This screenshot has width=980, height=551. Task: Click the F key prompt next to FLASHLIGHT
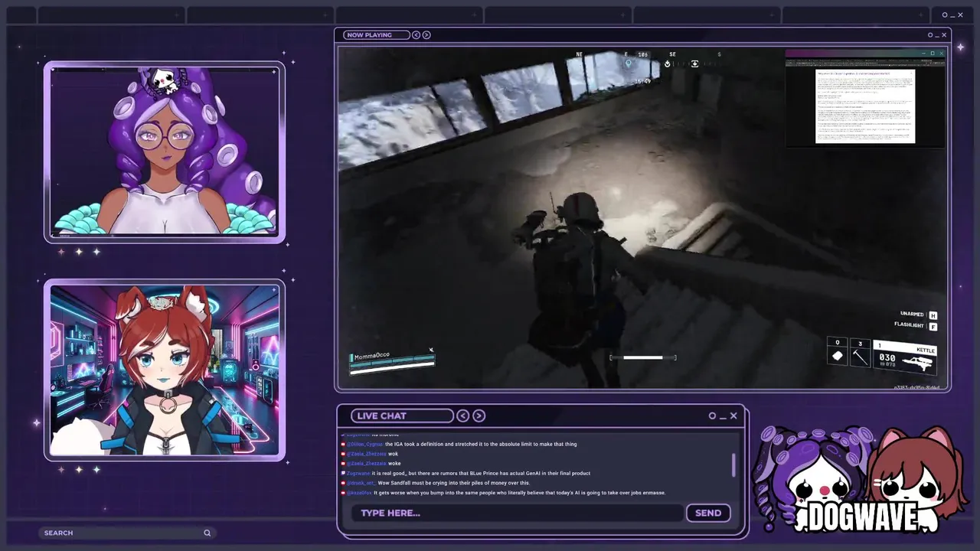pyautogui.click(x=933, y=327)
